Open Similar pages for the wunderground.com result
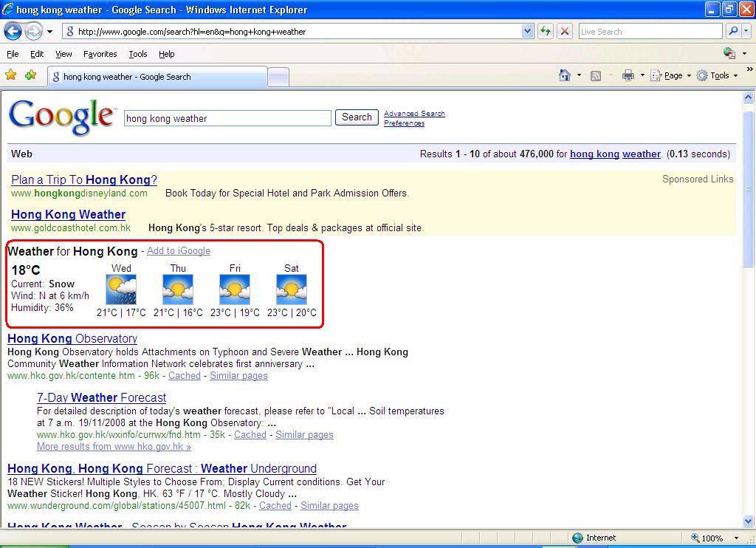This screenshot has width=756, height=548. (x=329, y=506)
